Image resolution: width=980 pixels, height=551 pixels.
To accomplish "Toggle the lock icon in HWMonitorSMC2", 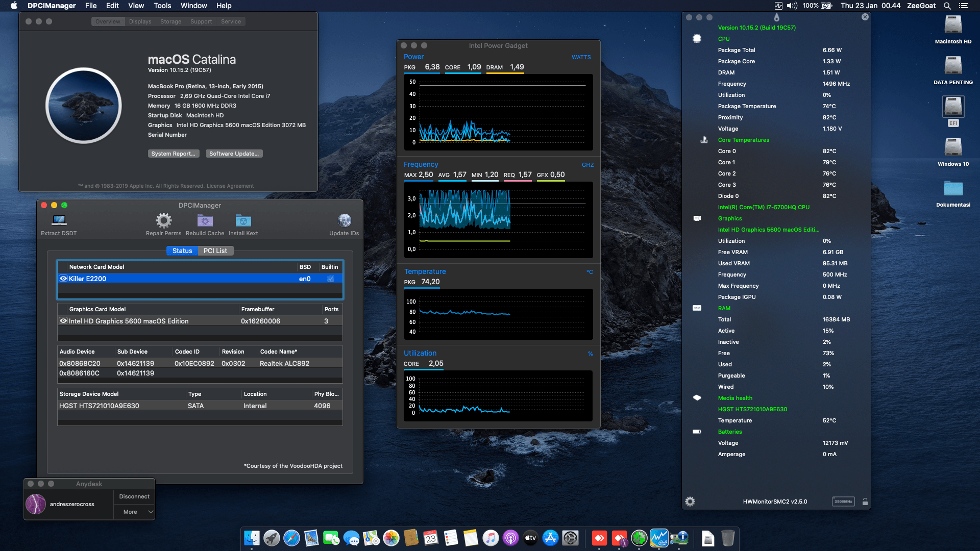I will [x=865, y=502].
